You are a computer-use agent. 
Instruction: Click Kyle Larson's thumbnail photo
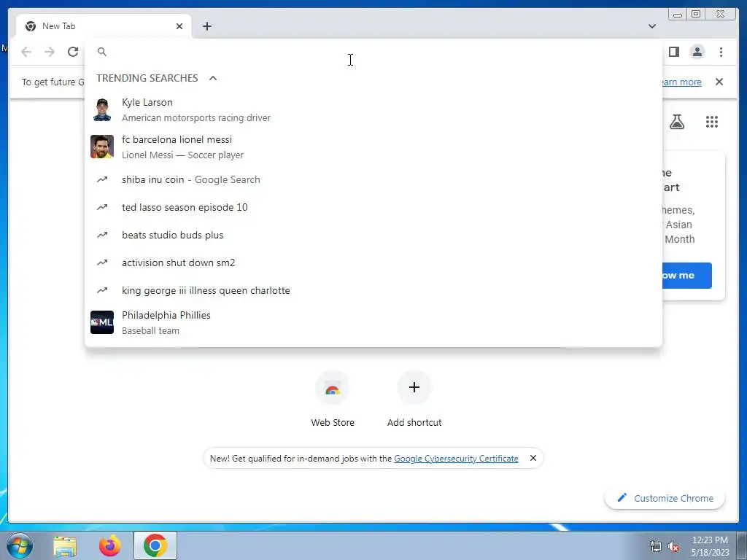click(x=102, y=110)
